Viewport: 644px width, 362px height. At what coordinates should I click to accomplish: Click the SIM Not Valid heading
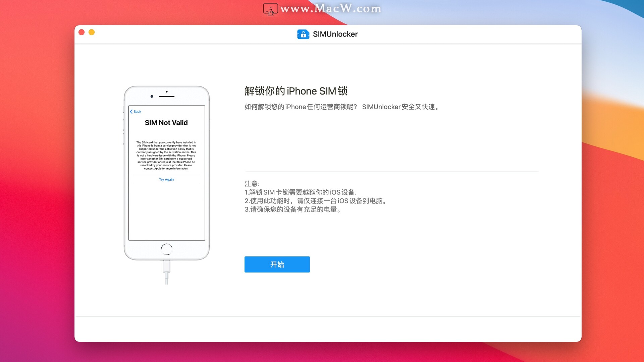pyautogui.click(x=166, y=123)
